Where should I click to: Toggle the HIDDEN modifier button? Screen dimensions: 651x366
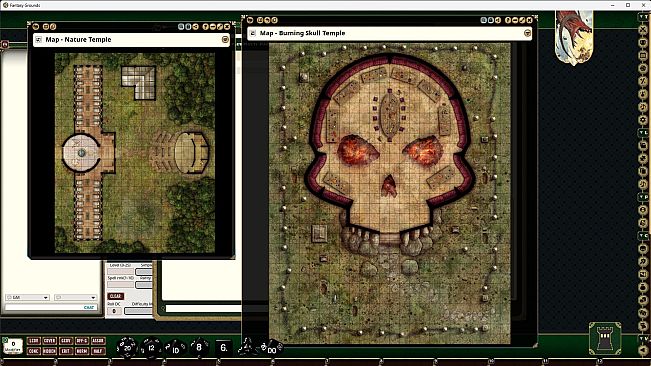pos(49,351)
